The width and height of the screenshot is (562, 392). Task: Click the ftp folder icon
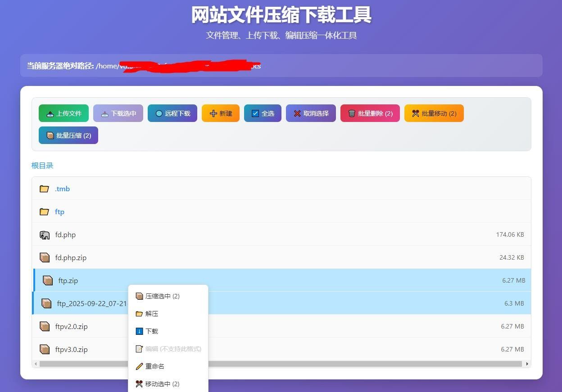(44, 212)
